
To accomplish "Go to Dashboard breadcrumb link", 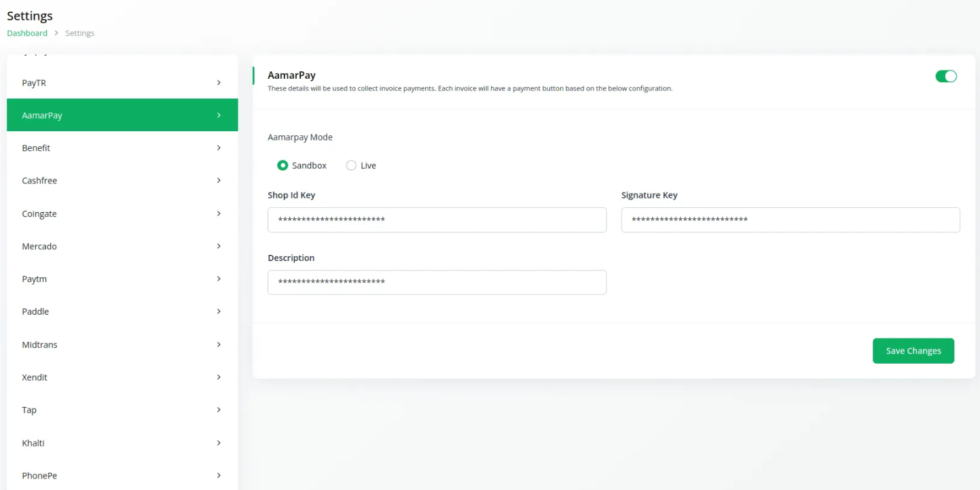I will (27, 33).
